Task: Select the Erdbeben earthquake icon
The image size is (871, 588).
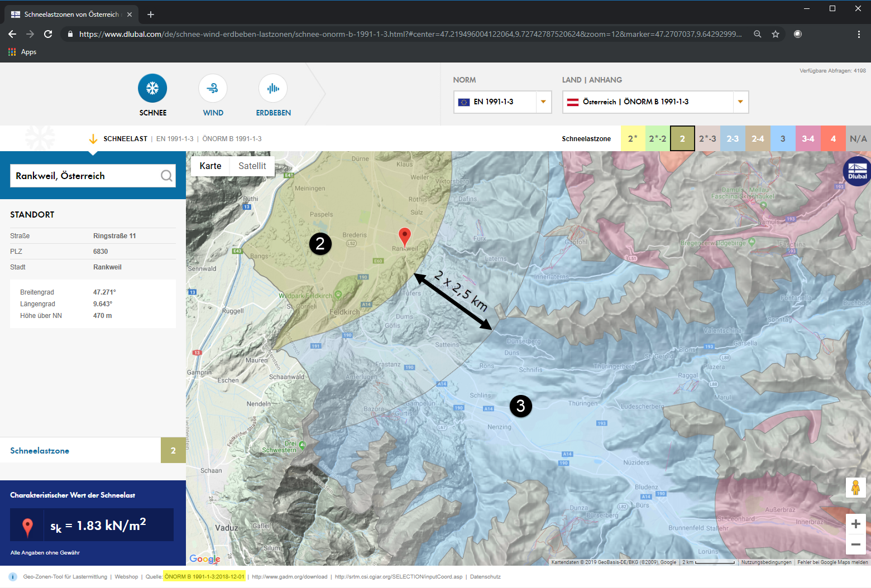Action: (x=273, y=88)
